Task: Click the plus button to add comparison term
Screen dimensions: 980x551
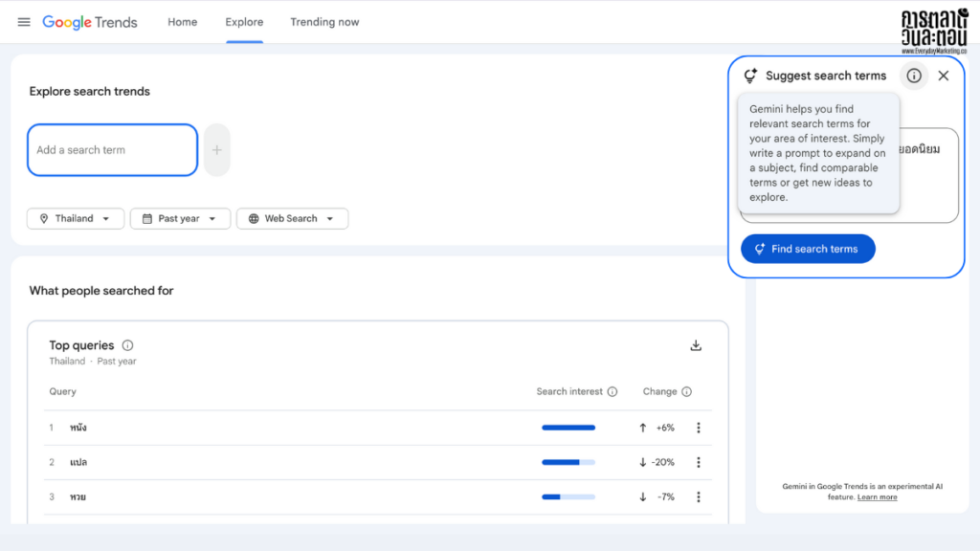Action: tap(216, 150)
